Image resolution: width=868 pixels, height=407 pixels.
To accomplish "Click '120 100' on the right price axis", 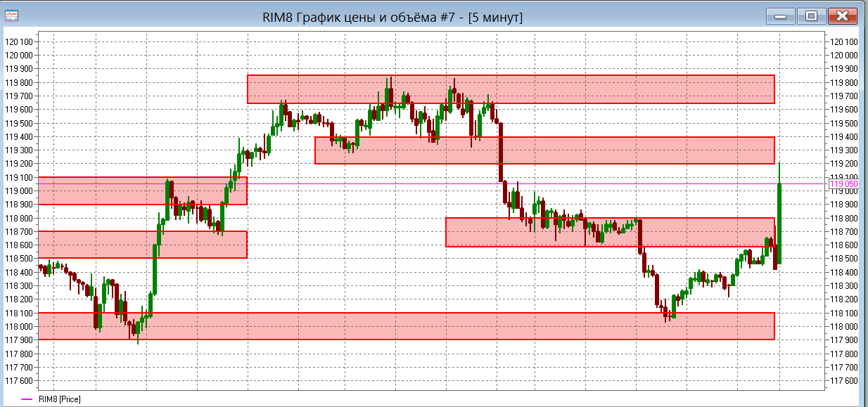I will (x=844, y=42).
